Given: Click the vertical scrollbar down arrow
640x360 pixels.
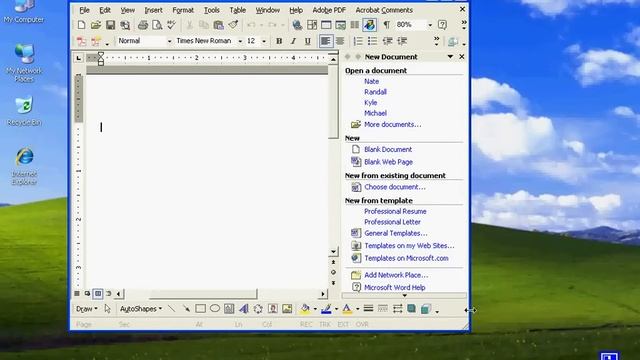Looking at the screenshot, I should 333,251.
